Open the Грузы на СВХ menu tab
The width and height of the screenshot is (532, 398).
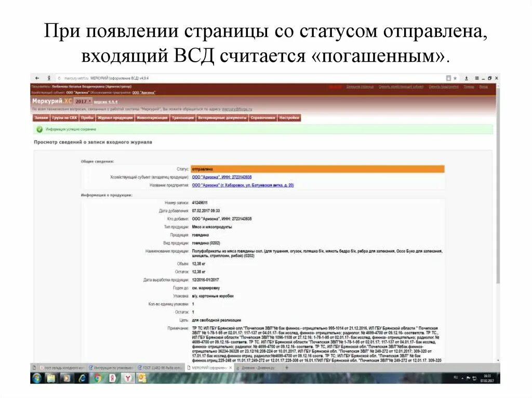[x=64, y=118]
